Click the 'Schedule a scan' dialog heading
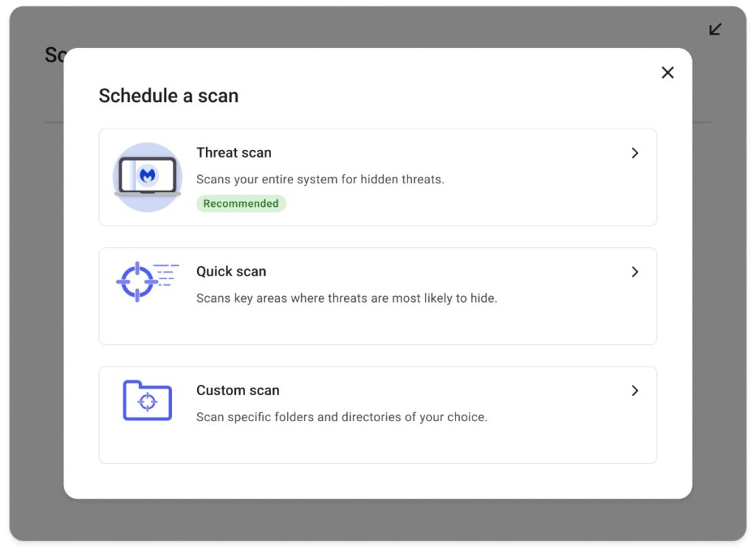 pos(168,96)
